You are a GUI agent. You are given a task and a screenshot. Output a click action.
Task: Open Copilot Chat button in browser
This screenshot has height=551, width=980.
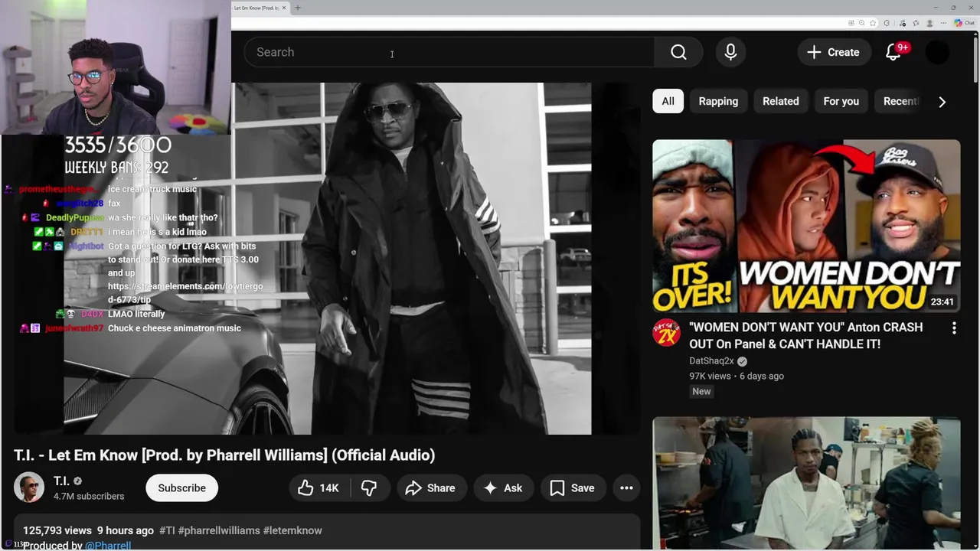[965, 23]
